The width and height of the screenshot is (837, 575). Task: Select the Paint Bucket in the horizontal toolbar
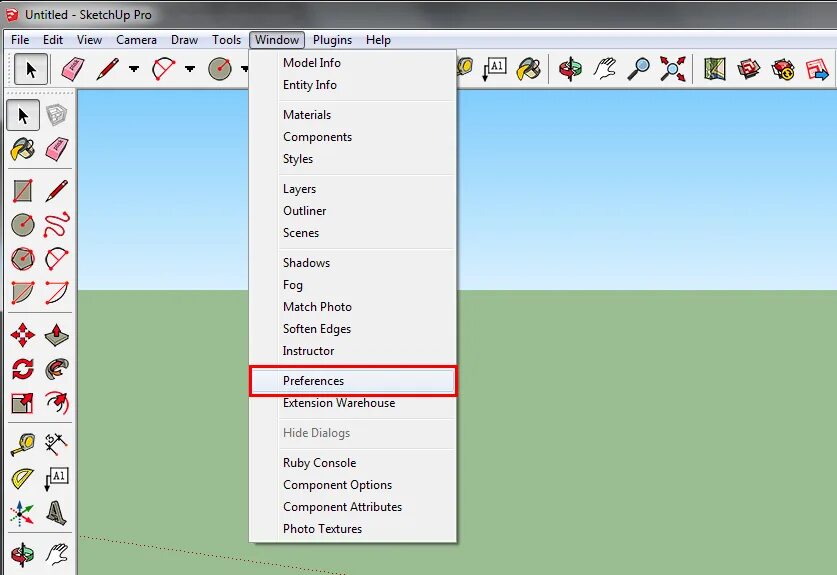528,69
